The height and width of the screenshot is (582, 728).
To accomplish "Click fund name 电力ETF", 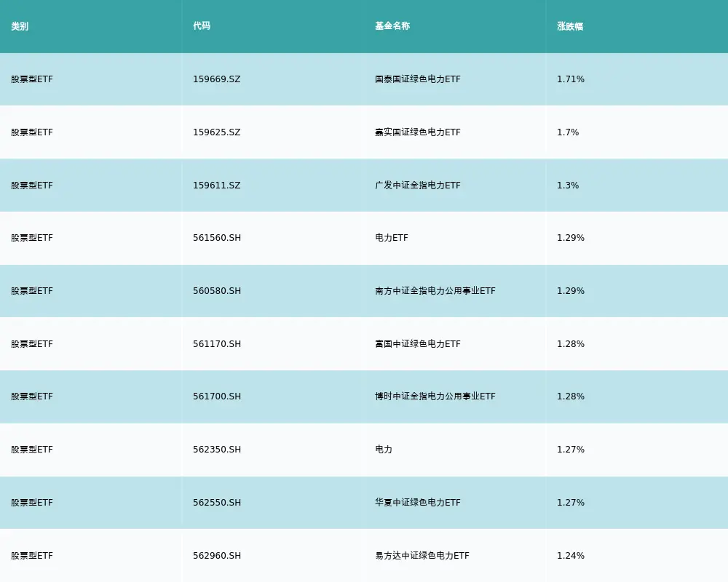I will pyautogui.click(x=392, y=238).
